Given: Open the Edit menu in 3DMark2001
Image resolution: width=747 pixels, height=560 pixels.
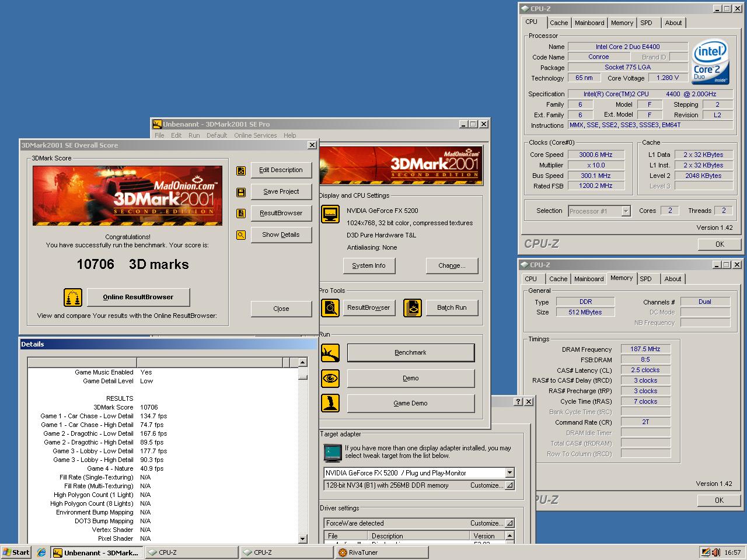Looking at the screenshot, I should (x=176, y=135).
